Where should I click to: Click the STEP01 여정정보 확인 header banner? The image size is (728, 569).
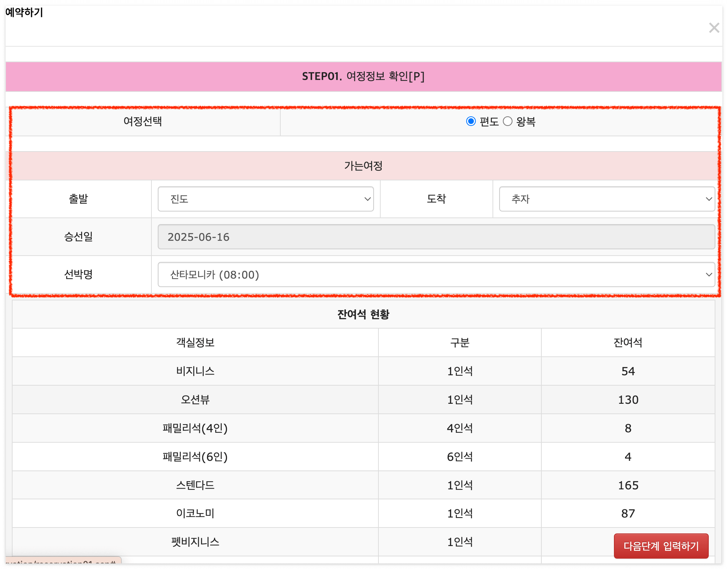point(363,76)
